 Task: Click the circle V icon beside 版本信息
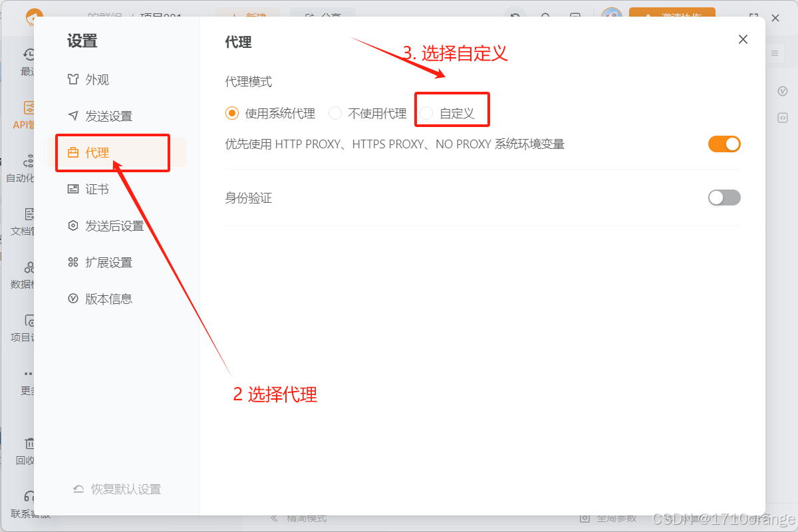[73, 299]
